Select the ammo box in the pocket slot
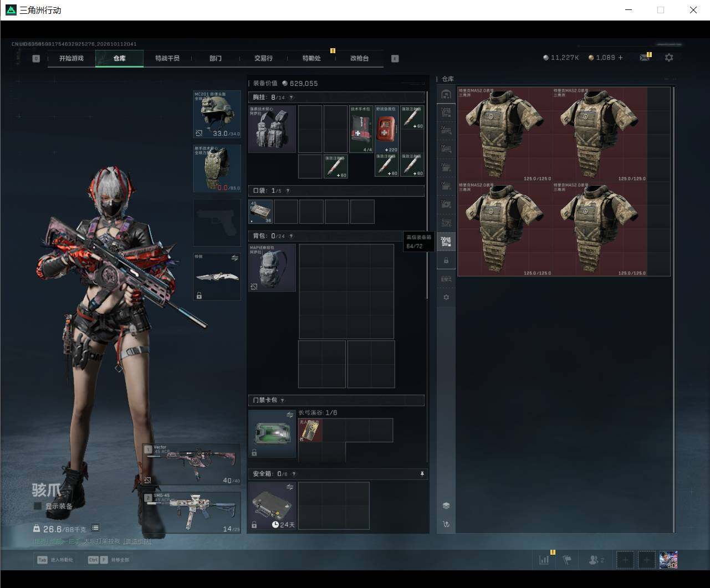Image resolution: width=710 pixels, height=588 pixels. pyautogui.click(x=260, y=212)
